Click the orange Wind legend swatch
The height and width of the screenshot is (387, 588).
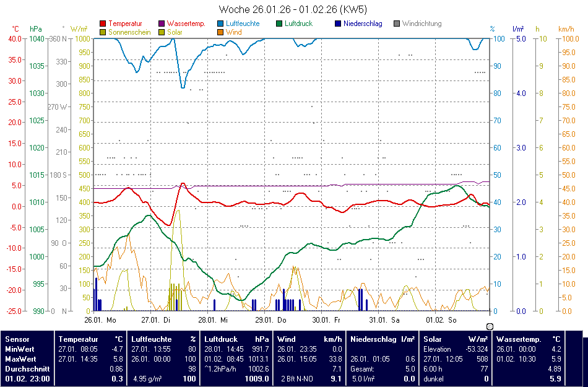point(221,32)
